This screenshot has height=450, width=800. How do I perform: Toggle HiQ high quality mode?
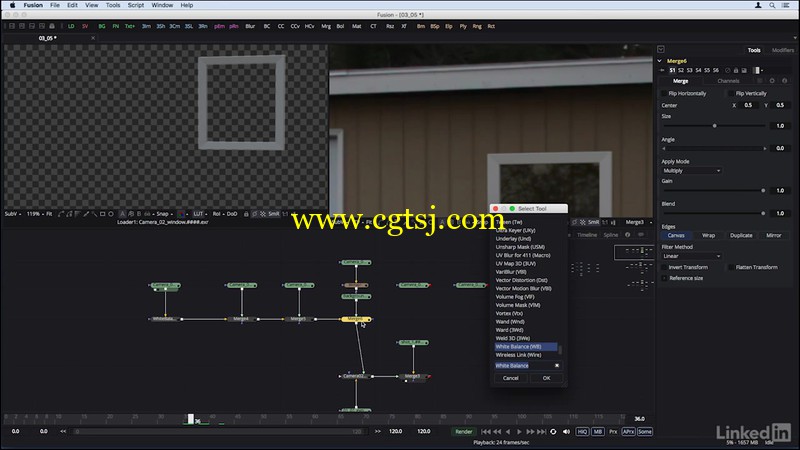coord(582,432)
